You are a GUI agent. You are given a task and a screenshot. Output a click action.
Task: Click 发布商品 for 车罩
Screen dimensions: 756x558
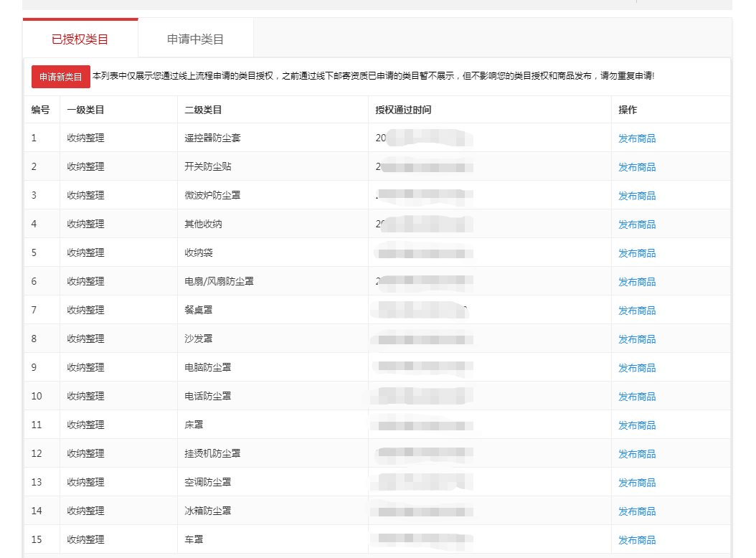coord(637,540)
